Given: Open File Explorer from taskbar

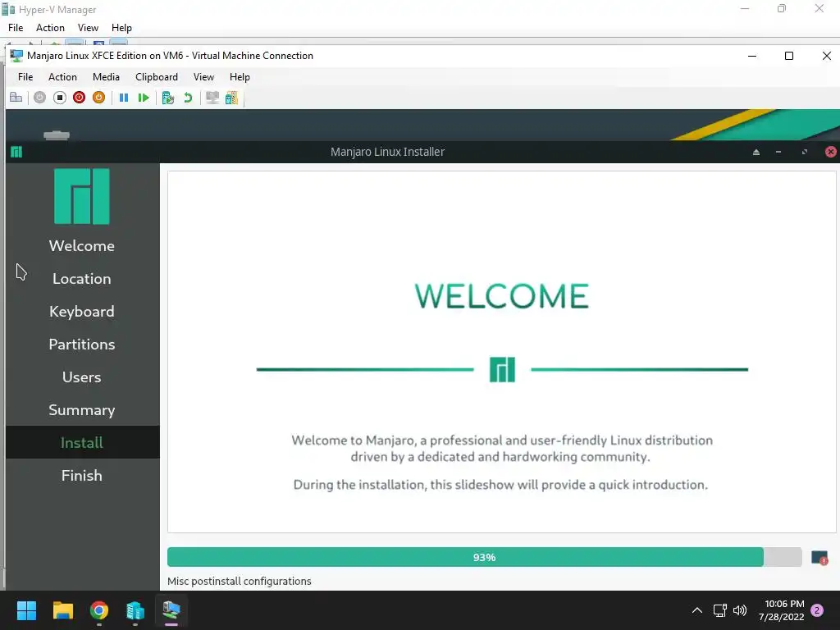Looking at the screenshot, I should [62, 610].
